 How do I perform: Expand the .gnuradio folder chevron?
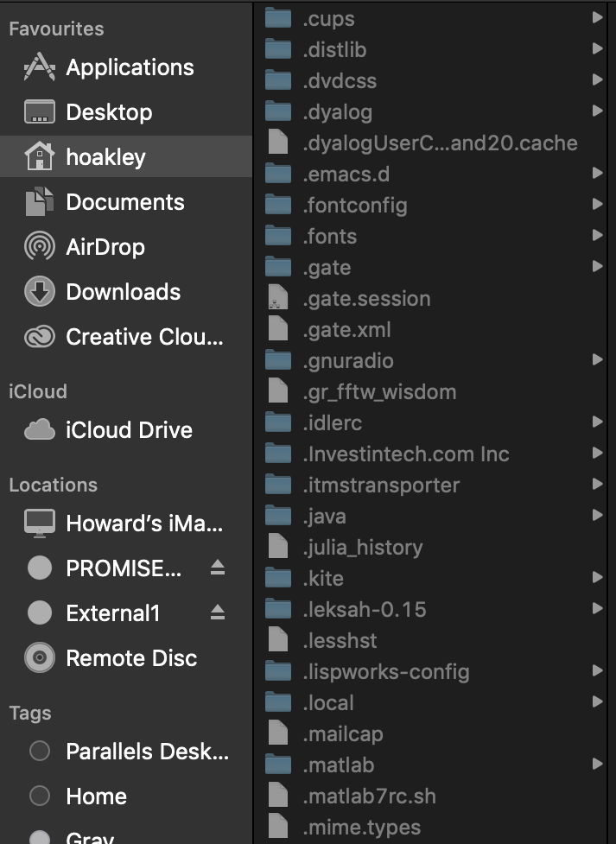click(597, 360)
